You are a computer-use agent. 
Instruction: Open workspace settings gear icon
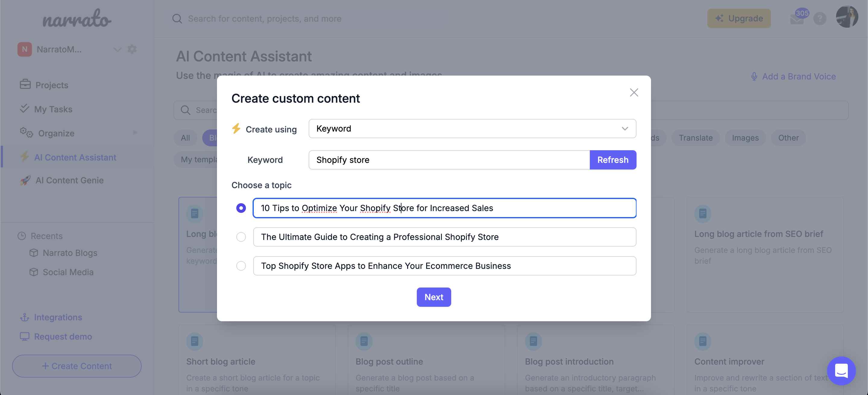132,49
